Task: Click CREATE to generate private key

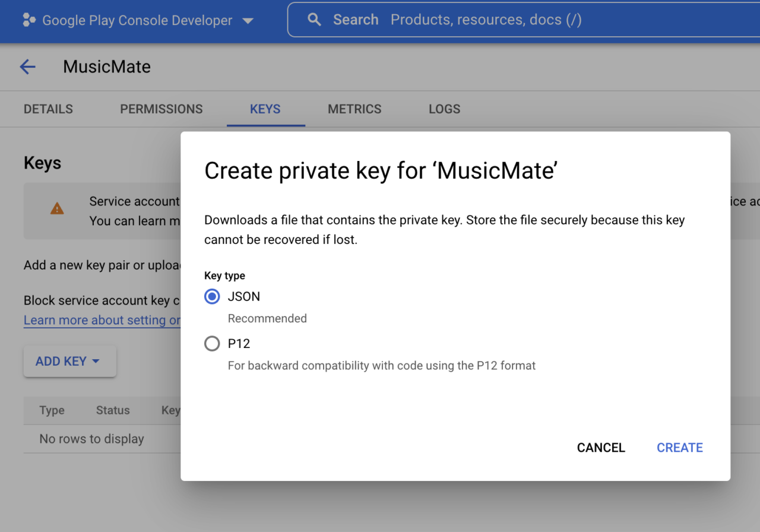Action: 680,448
